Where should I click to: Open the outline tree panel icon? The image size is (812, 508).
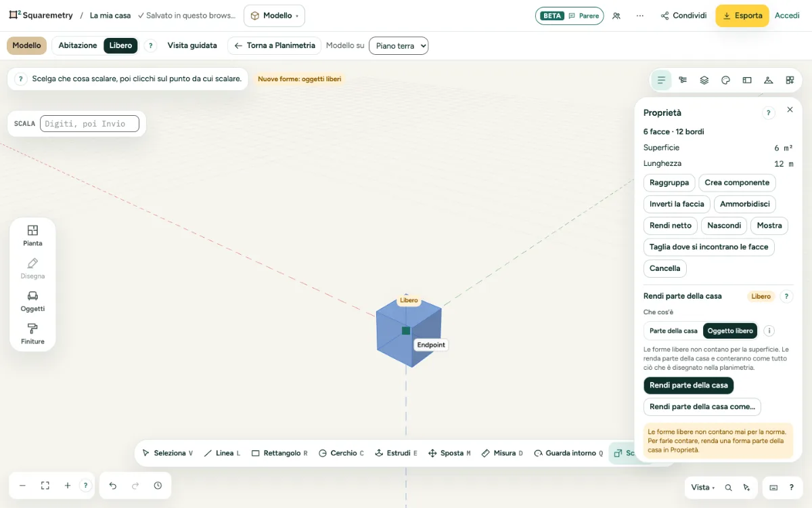[683, 80]
